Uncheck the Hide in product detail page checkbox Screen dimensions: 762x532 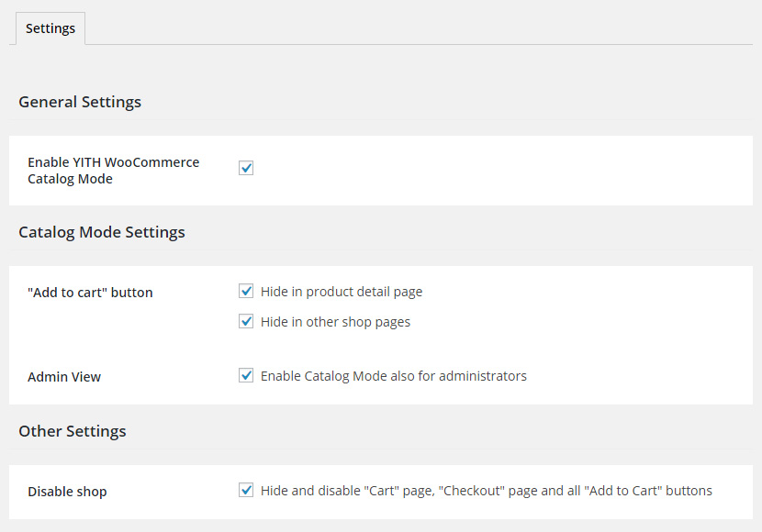point(246,291)
